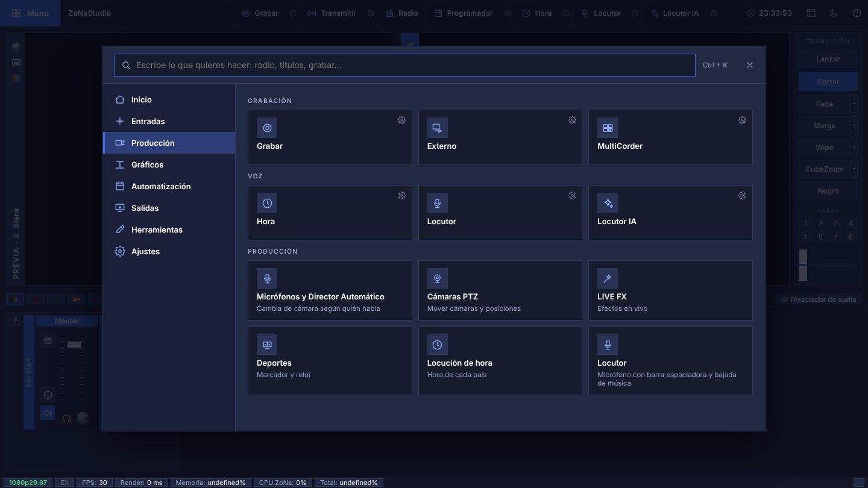Viewport: 868px width, 488px height.
Task: Click the Cortar transition button
Action: [828, 82]
